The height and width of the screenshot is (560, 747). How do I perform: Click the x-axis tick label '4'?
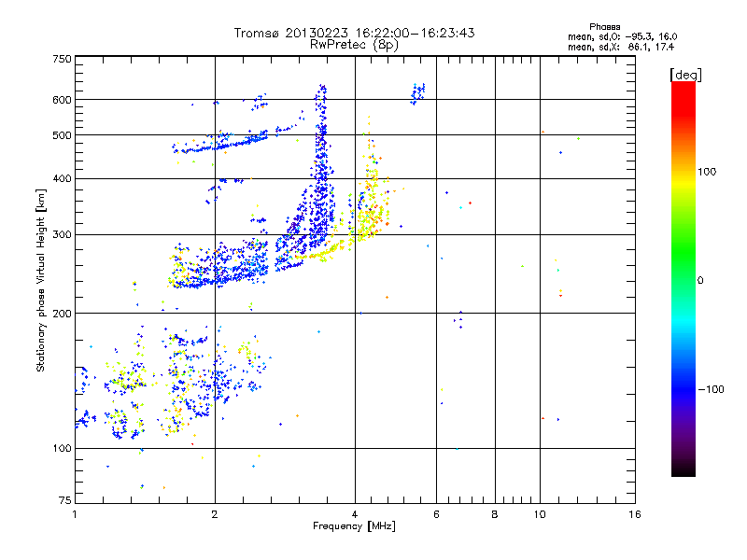pos(355,514)
